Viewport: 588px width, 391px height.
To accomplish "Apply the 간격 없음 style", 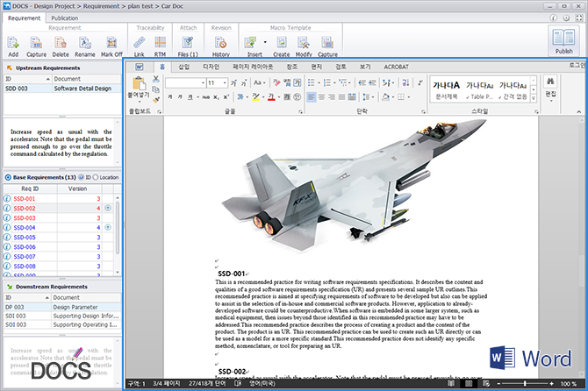I will pyautogui.click(x=513, y=90).
